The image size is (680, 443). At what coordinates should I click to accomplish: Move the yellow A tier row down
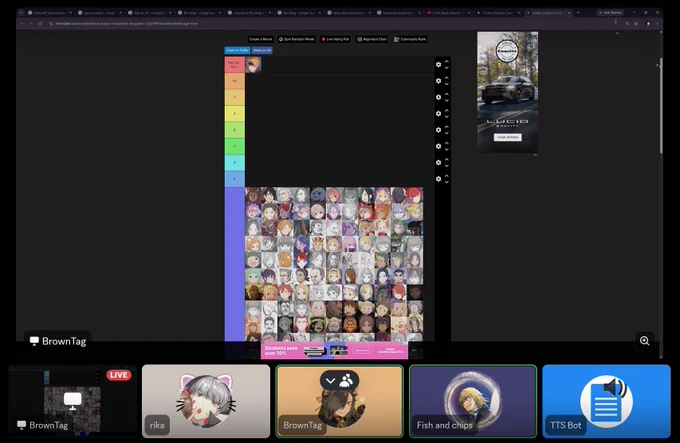[447, 117]
